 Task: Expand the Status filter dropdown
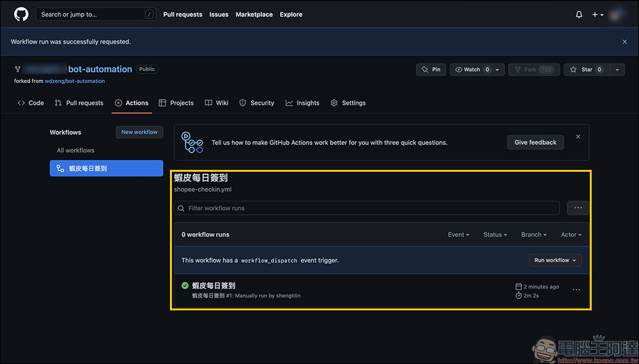pos(495,235)
